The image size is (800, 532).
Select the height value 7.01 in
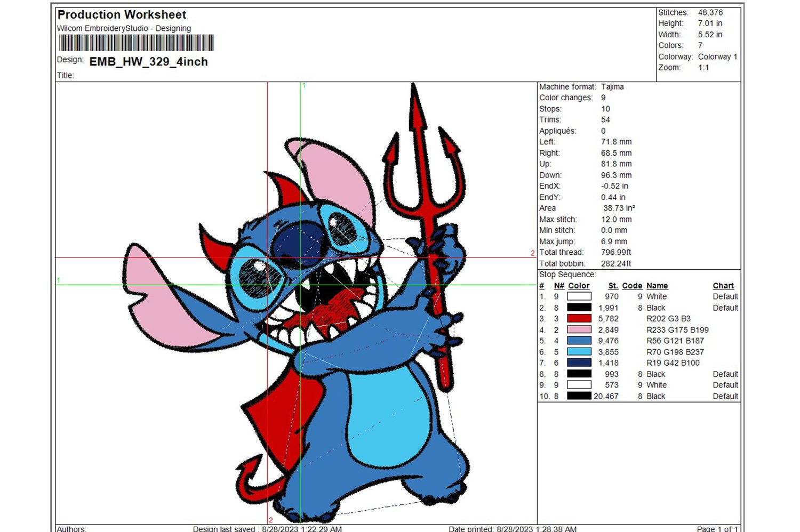click(x=710, y=23)
